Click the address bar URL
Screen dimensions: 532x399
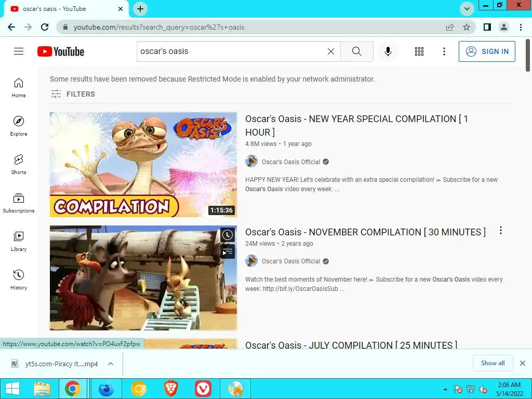click(x=159, y=27)
